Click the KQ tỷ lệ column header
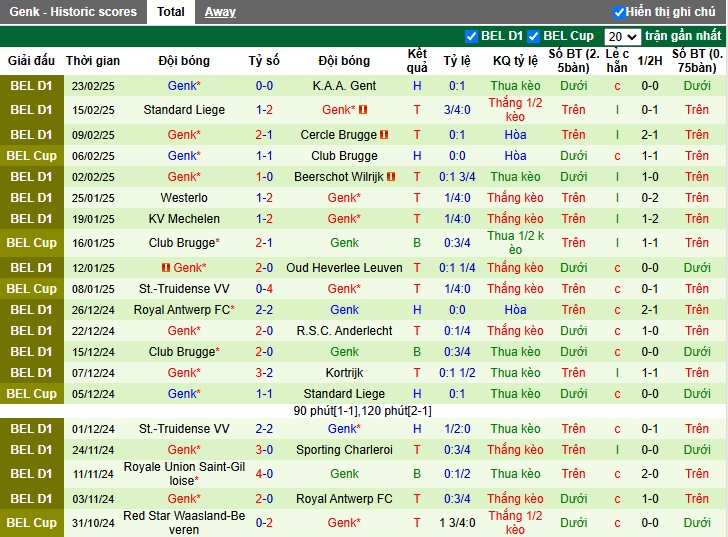This screenshot has height=537, width=728. tap(515, 61)
